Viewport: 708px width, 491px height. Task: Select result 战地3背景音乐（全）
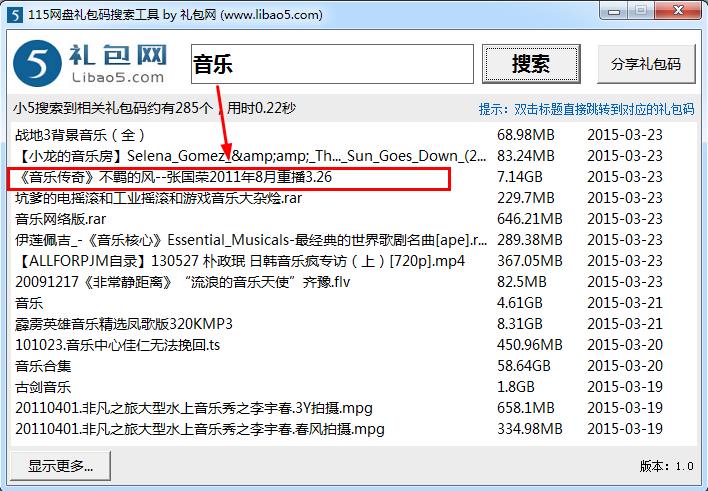[x=80, y=134]
